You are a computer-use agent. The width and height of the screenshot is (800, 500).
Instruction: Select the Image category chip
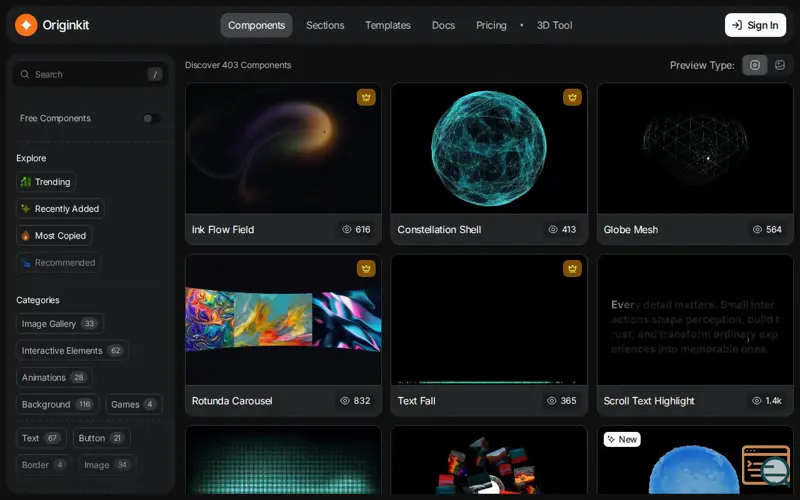[107, 465]
